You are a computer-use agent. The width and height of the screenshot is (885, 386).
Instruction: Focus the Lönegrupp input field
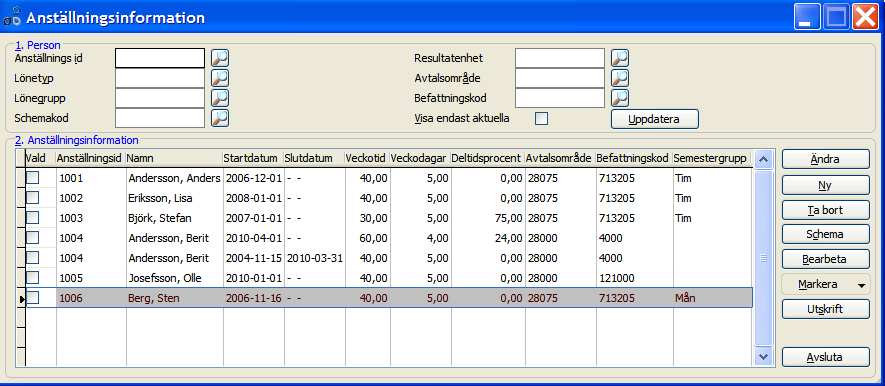(x=160, y=98)
